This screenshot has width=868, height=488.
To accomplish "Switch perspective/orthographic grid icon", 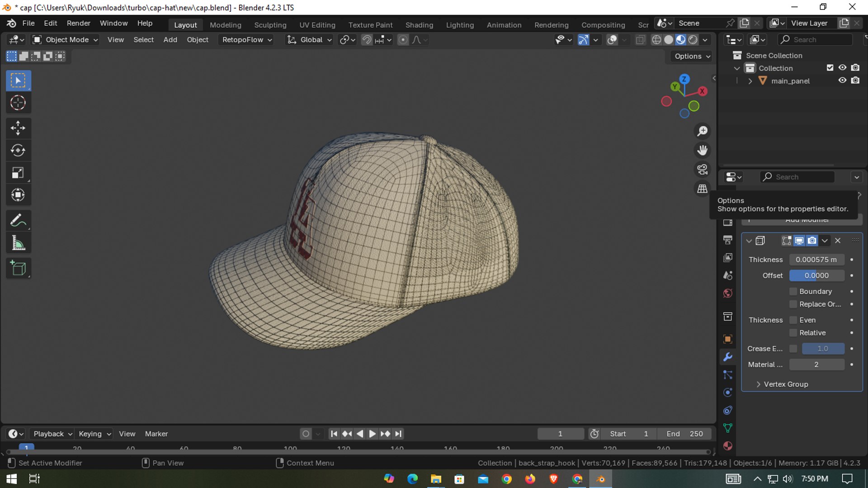I will pyautogui.click(x=702, y=189).
